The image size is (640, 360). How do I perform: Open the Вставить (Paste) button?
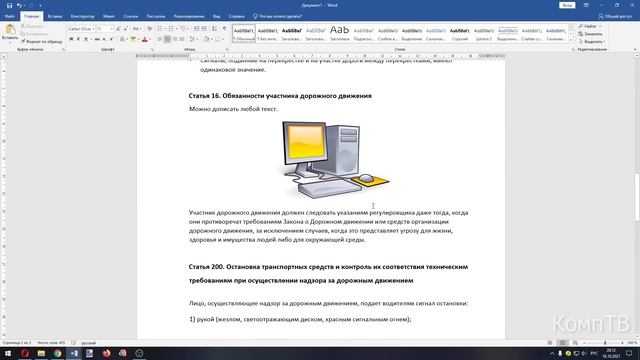[10, 33]
